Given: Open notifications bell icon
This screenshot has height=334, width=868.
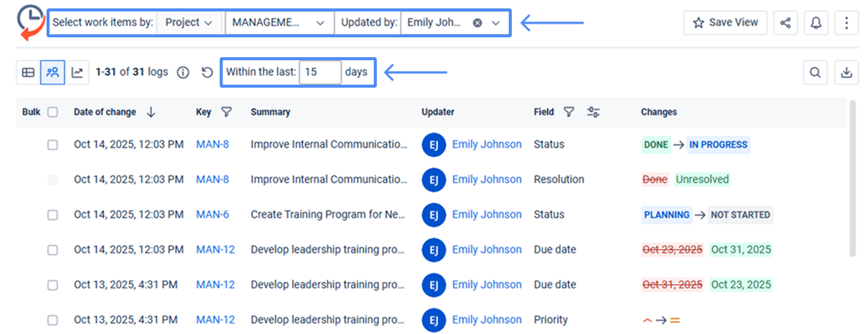Looking at the screenshot, I should pyautogui.click(x=816, y=23).
